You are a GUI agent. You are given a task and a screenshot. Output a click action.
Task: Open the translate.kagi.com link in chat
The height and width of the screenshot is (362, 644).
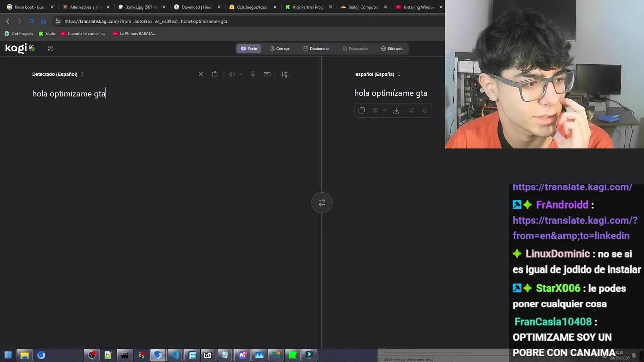click(x=572, y=187)
